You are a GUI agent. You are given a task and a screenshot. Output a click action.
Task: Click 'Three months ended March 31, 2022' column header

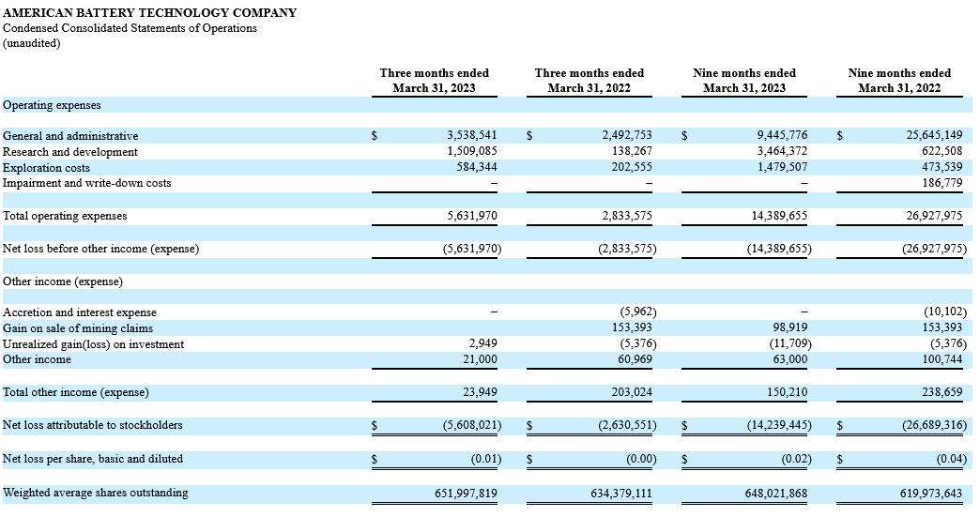click(x=590, y=81)
